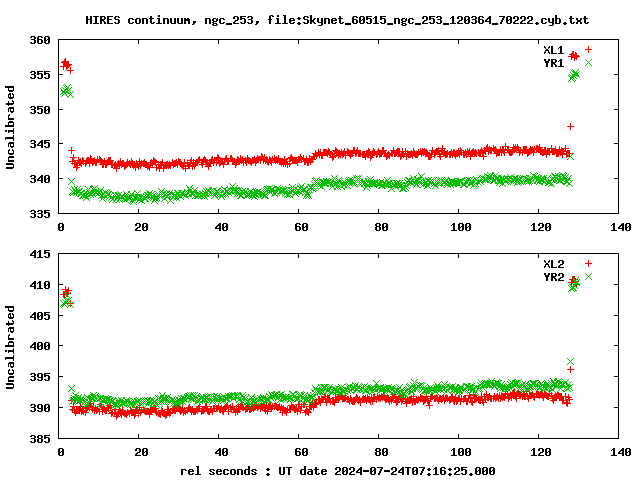Click the YR1 legend label

pos(553,63)
